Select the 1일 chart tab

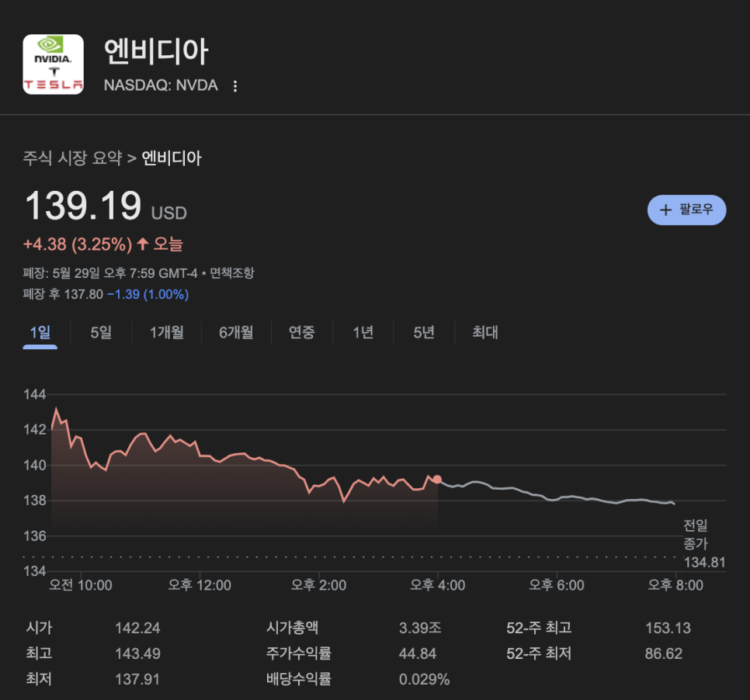40,332
